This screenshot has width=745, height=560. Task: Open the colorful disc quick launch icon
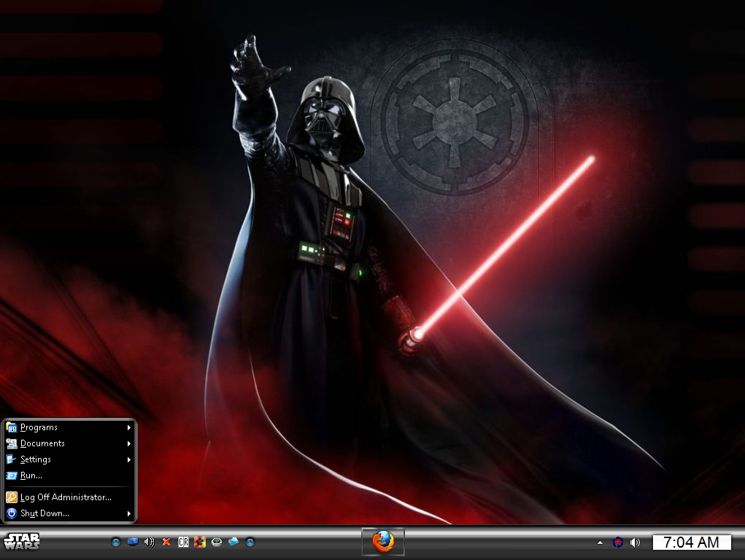[x=200, y=542]
